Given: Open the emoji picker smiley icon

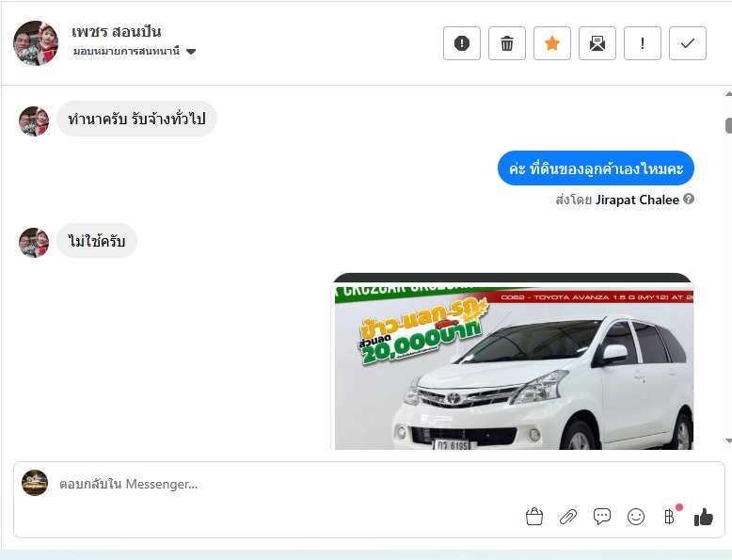Looking at the screenshot, I should click(x=636, y=517).
